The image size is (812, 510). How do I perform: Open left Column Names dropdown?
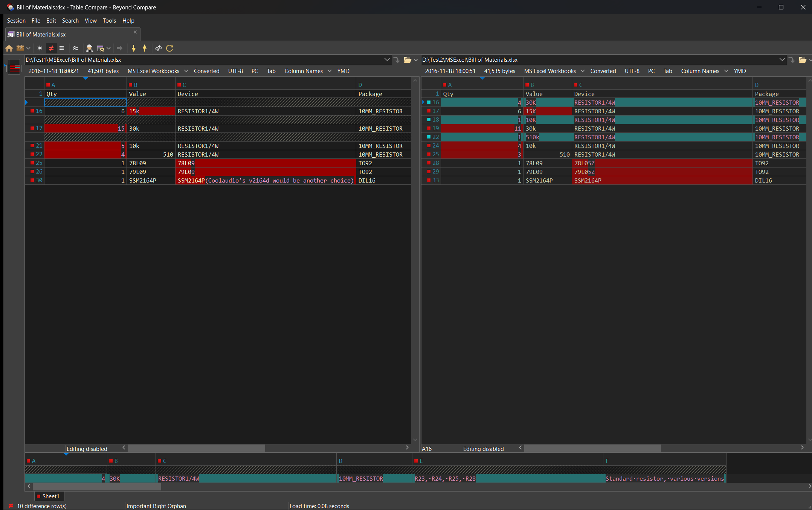click(308, 71)
